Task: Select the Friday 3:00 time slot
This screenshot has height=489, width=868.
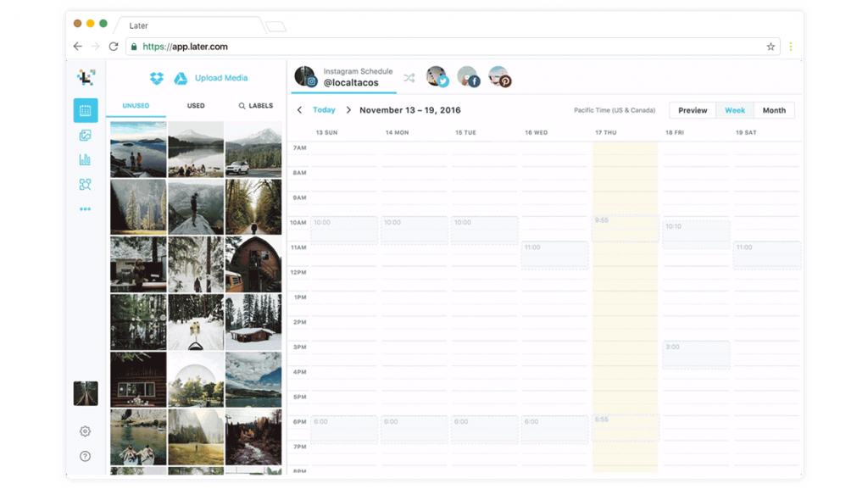Action: coord(696,354)
